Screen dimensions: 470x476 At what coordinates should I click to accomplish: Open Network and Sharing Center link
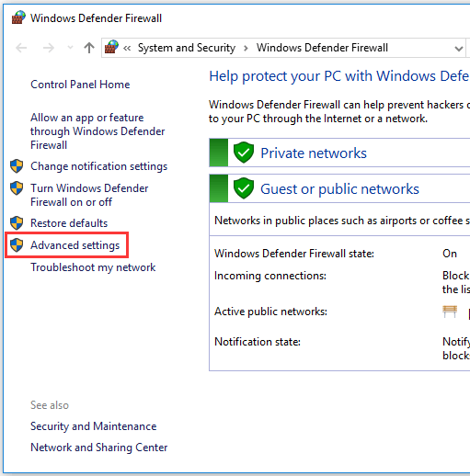pos(99,448)
